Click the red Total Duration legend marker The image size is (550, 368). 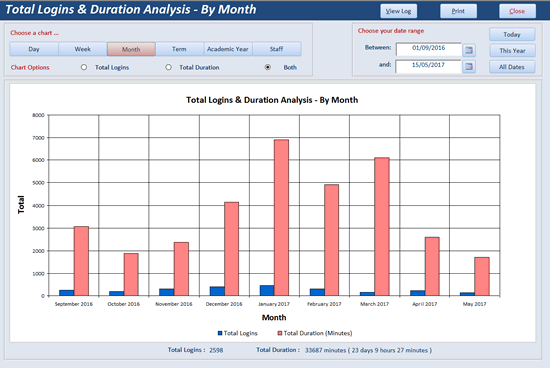coord(280,333)
